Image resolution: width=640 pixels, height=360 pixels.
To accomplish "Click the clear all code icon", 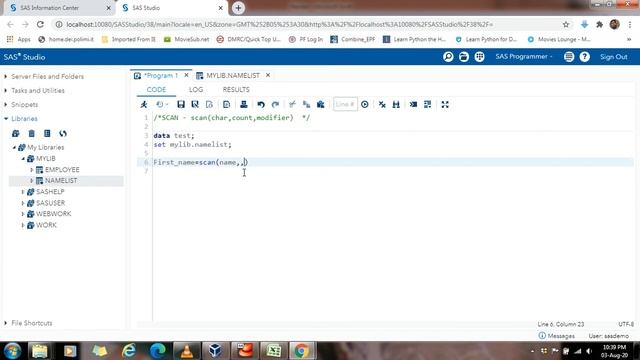I will [x=382, y=104].
